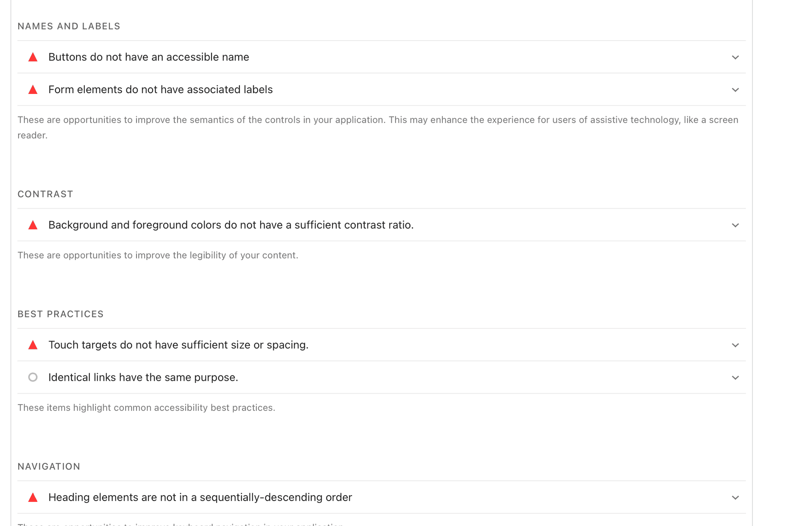
Task: Click the warning icon beside Touch targets audit
Action: click(33, 345)
